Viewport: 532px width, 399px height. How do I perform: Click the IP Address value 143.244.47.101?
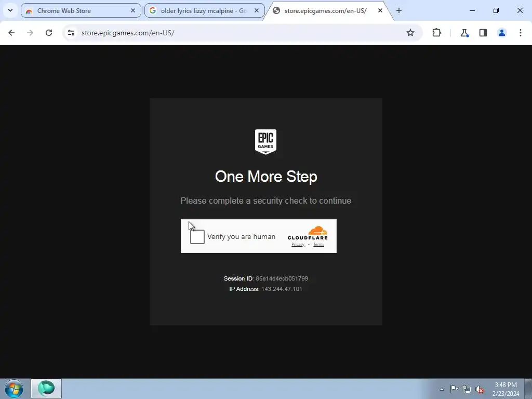pos(282,289)
